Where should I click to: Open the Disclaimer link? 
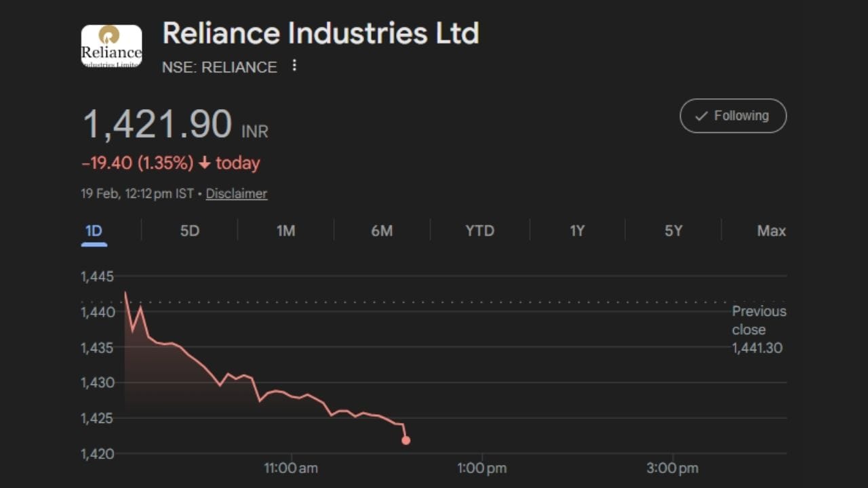[236, 194]
